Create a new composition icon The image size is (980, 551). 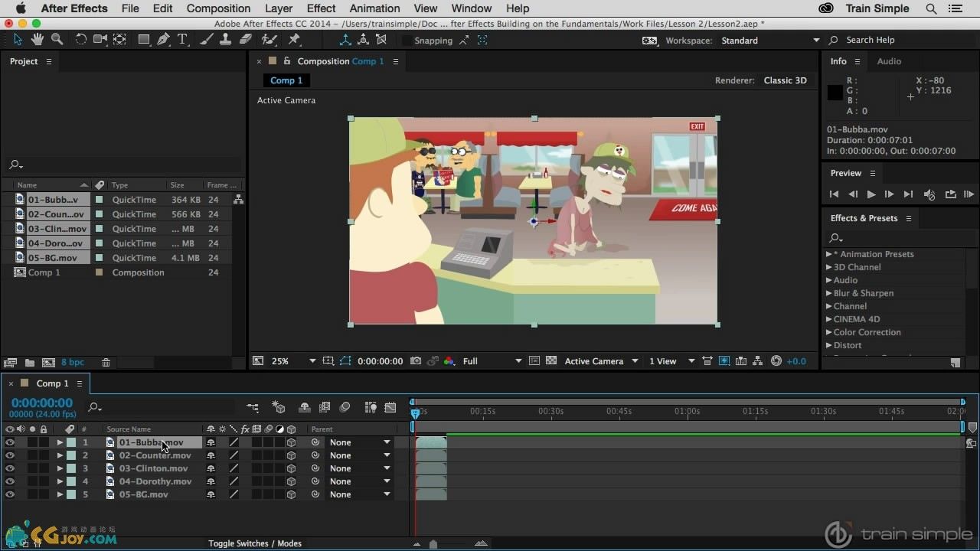tap(48, 363)
